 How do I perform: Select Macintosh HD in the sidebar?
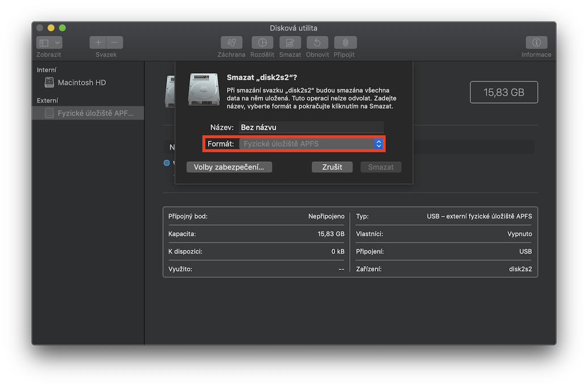(88, 82)
